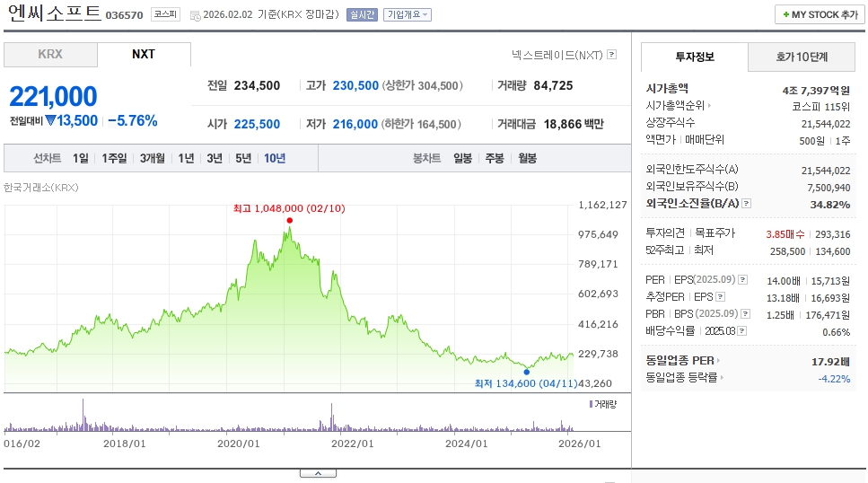Image resolution: width=868 pixels, height=483 pixels.
Task: Open help icon beside 추정PER EPS
Action: 720,297
